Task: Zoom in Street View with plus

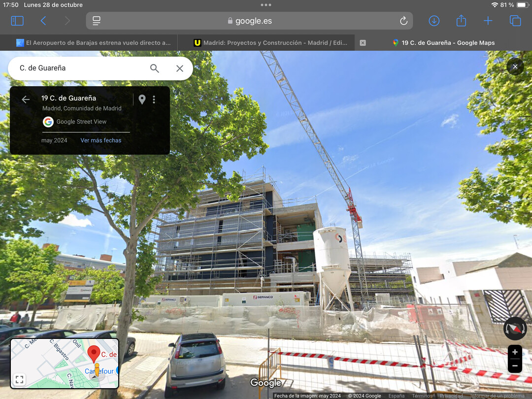Action: point(515,352)
